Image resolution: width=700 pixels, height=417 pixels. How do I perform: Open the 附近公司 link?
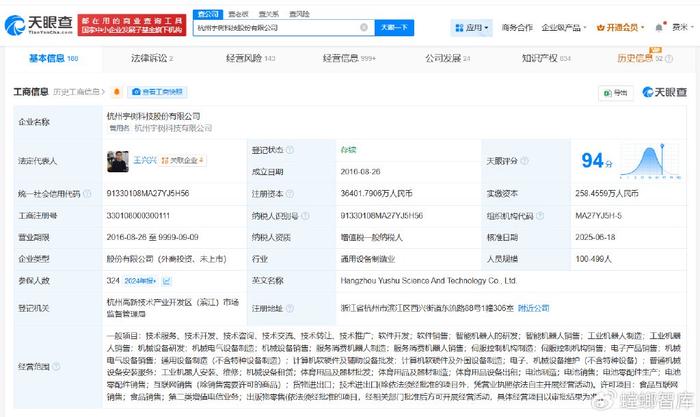tap(533, 308)
